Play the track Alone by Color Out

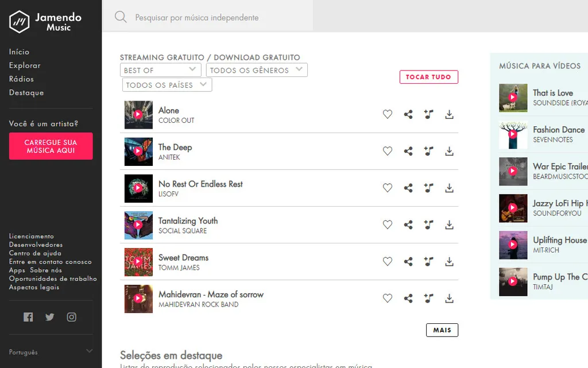[138, 114]
